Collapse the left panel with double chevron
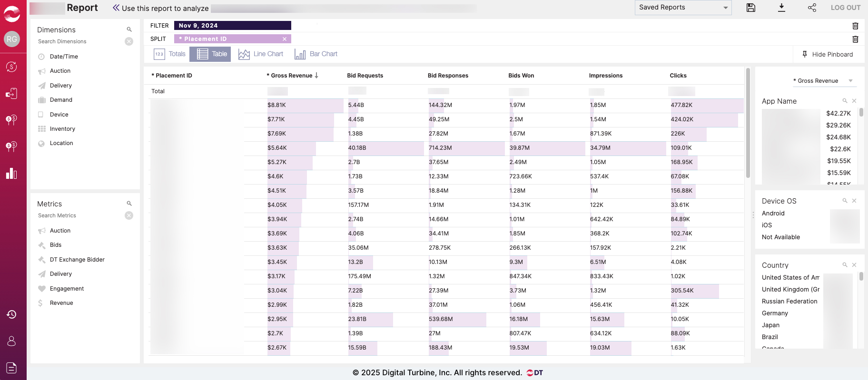Image resolution: width=868 pixels, height=380 pixels. pos(116,8)
